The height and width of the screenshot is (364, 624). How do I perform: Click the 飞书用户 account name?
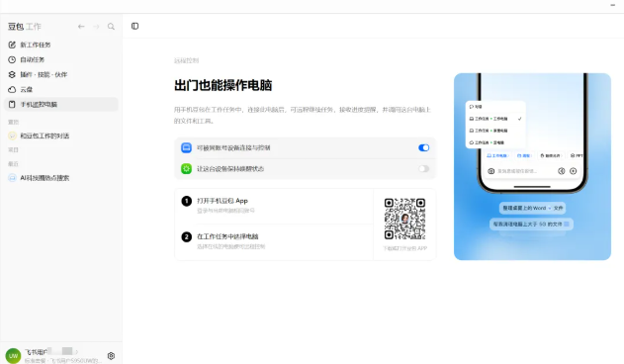pos(37,352)
